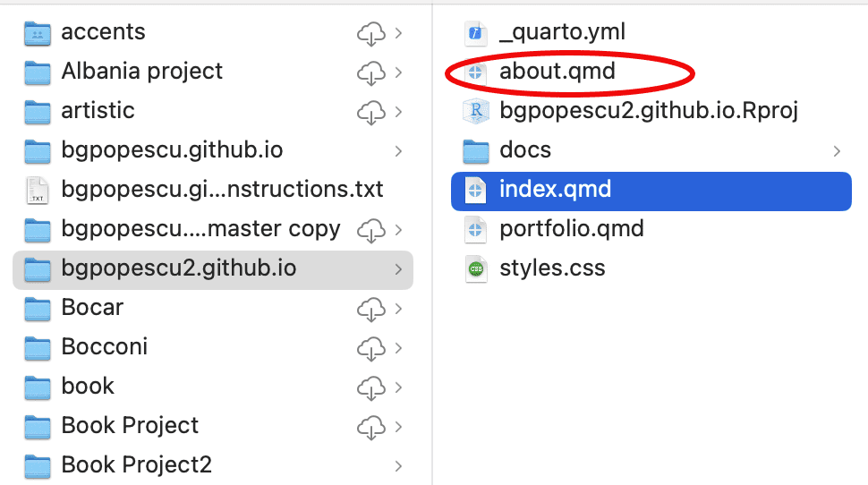Click the about.qmd file icon
The height and width of the screenshot is (485, 868).
pos(475,72)
